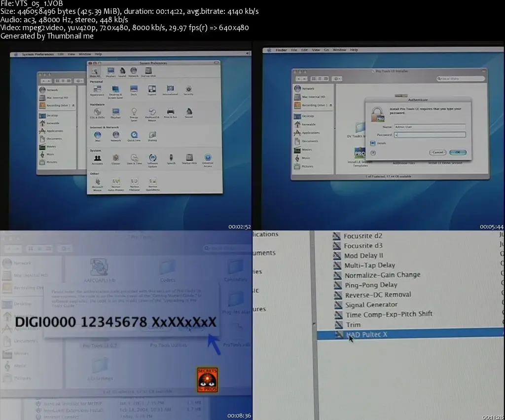The height and width of the screenshot is (420, 505).
Task: Click back arrow in Pro Tools LE Installer toolbar
Action: (x=299, y=78)
